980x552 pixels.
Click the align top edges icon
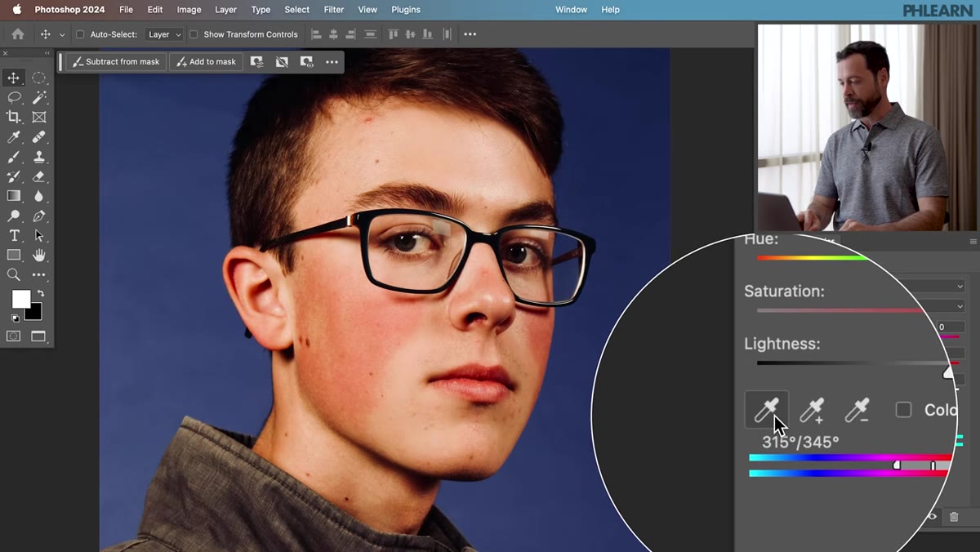click(393, 34)
